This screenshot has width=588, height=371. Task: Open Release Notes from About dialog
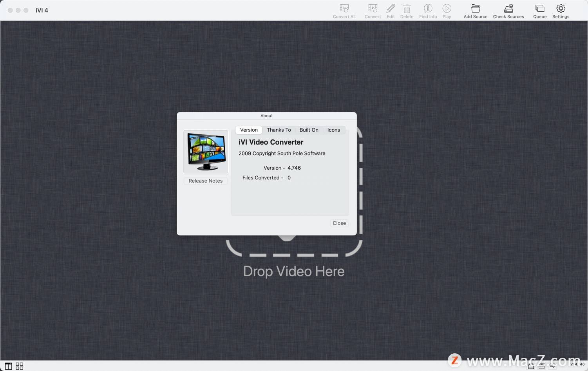205,181
